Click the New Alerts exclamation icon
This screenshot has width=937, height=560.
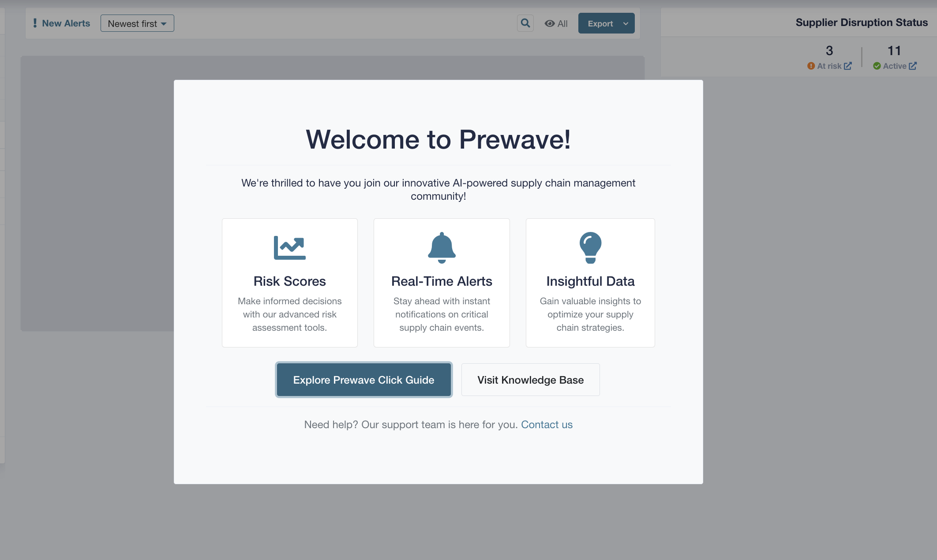(35, 23)
